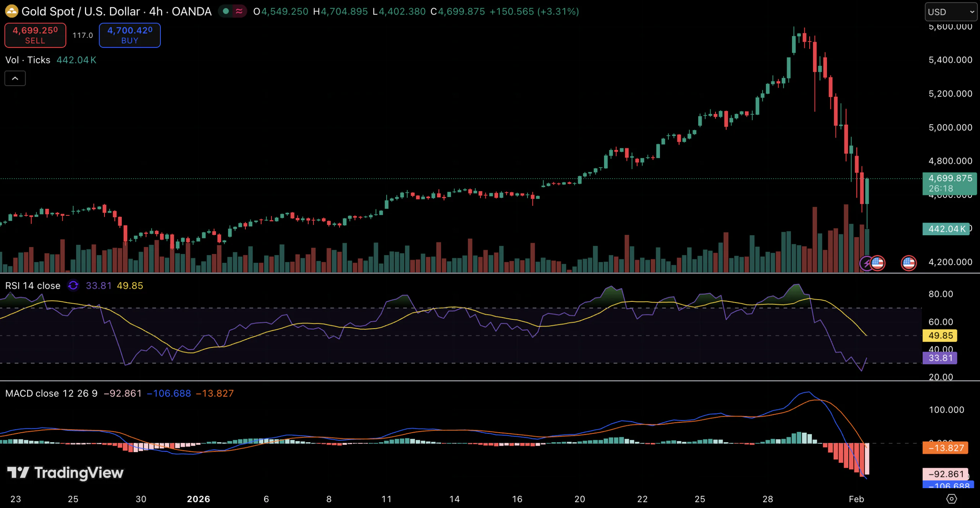
Task: Click the green market status dot
Action: [x=226, y=11]
